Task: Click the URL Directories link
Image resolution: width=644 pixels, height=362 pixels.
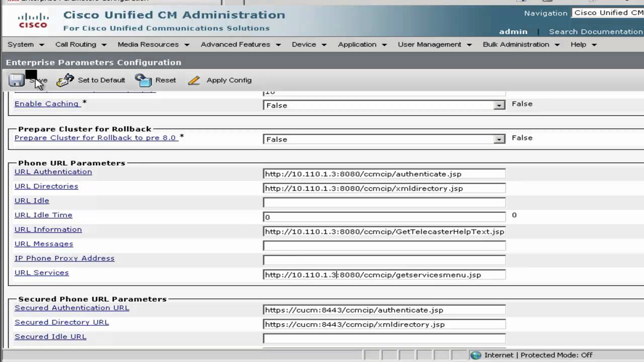Action: 46,186
